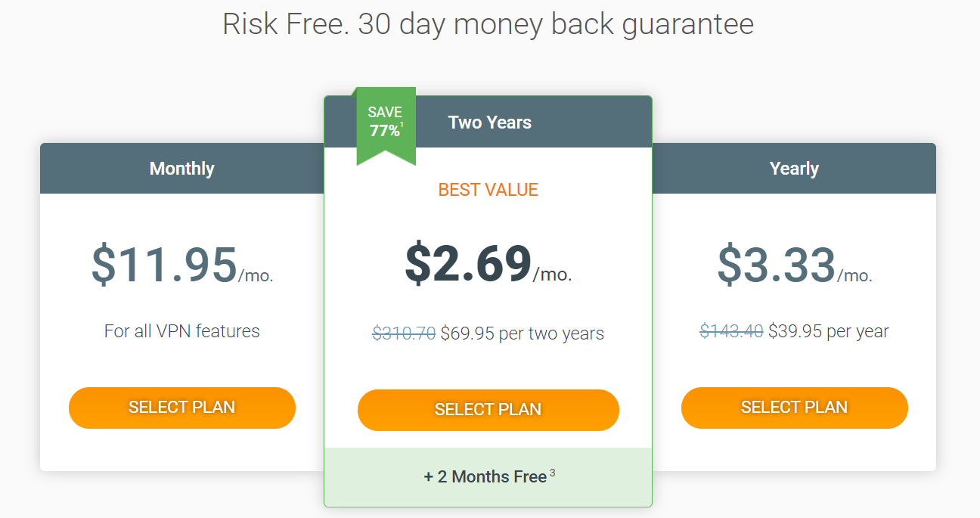Screen dimensions: 980x518
Task: Choose the Two Years SELECT PLAN button
Action: [x=488, y=410]
